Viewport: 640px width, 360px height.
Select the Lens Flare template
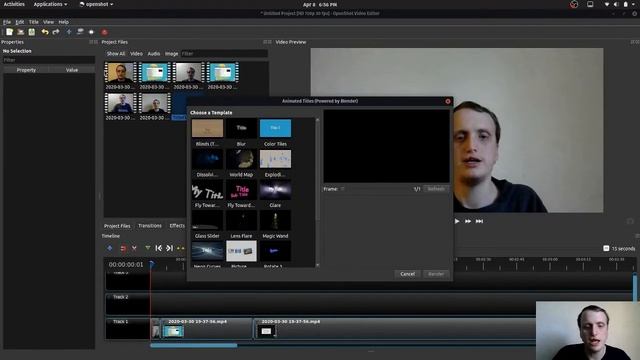click(241, 220)
